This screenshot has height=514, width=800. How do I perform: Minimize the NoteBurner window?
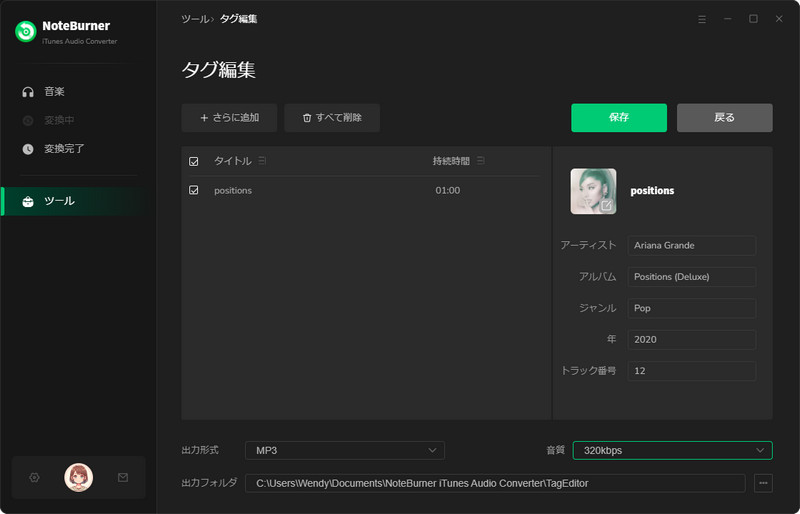click(728, 19)
